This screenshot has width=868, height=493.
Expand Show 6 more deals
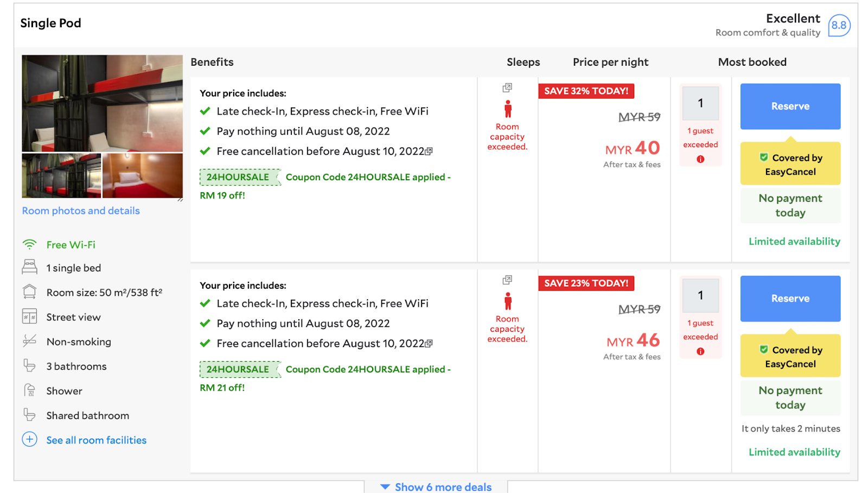[x=437, y=486]
